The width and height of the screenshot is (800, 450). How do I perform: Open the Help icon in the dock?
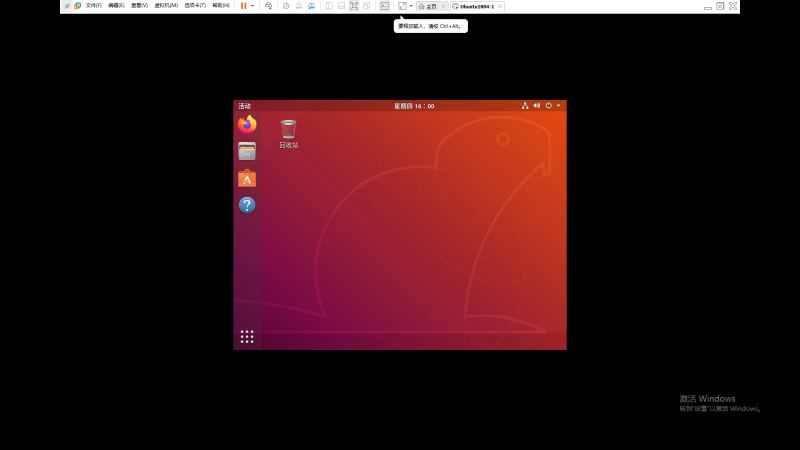(x=247, y=205)
